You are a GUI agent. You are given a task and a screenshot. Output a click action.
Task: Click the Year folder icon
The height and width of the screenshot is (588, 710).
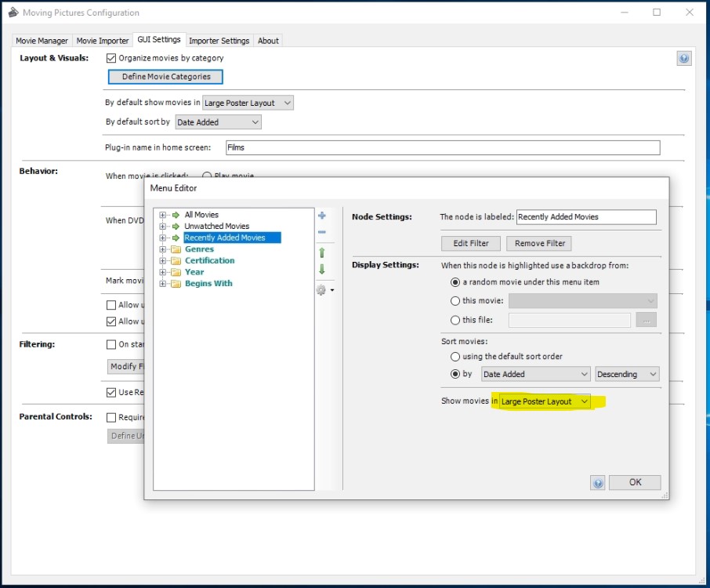tap(176, 272)
